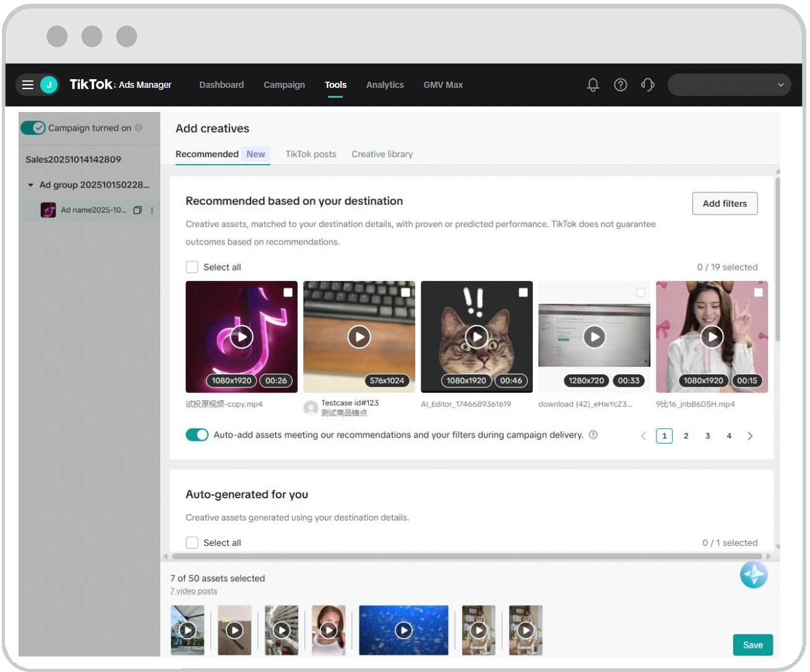
Task: Switch to the Creative library tab
Action: (x=382, y=154)
